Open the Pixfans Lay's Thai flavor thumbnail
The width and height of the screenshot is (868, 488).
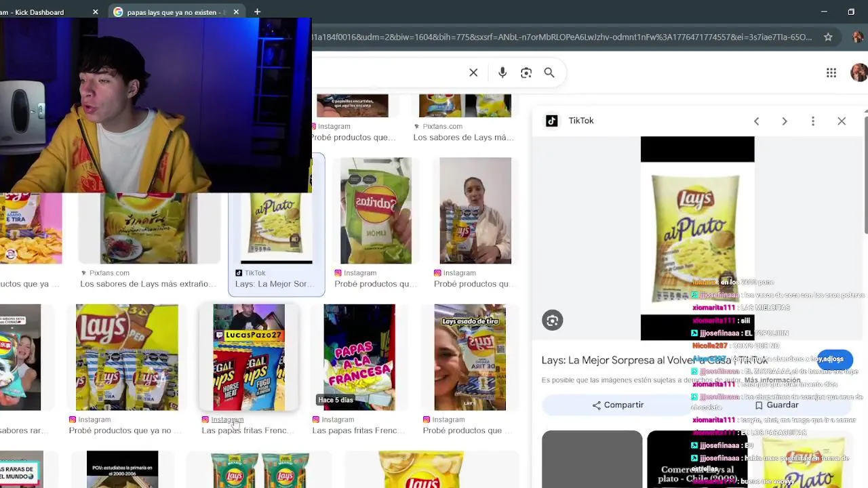pyautogui.click(x=149, y=228)
